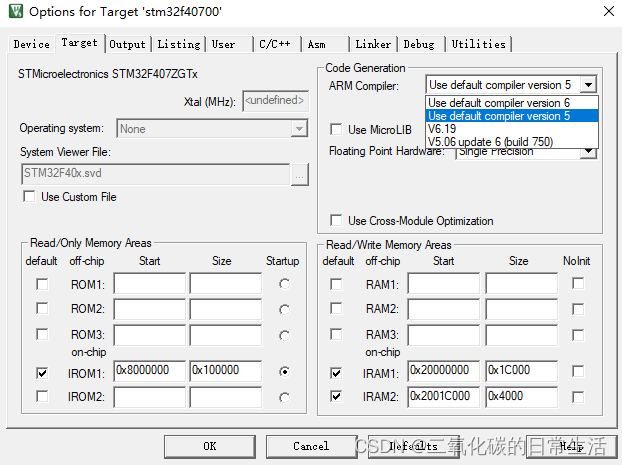Click the IRAM2 Size field 0x4000
The height and width of the screenshot is (465, 622).
pos(521,397)
